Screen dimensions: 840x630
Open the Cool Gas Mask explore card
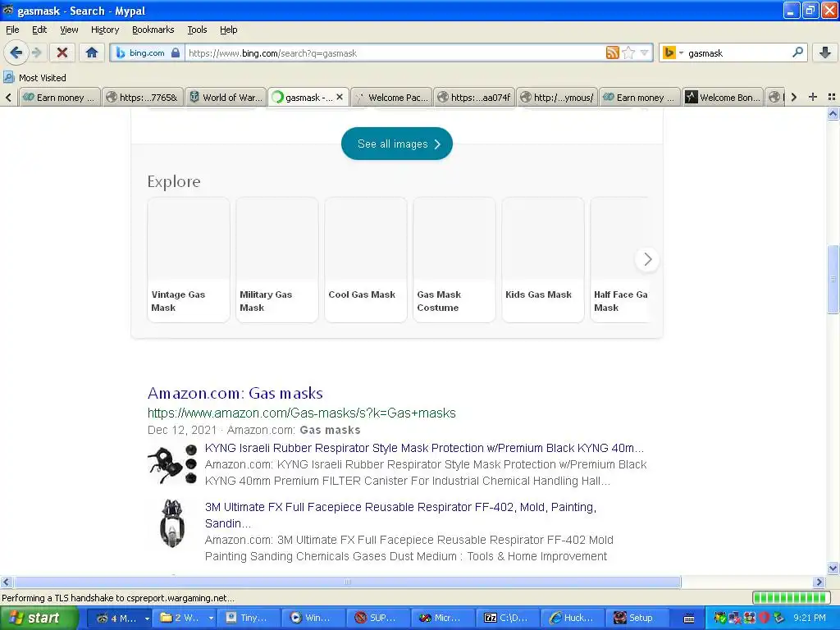click(x=366, y=260)
